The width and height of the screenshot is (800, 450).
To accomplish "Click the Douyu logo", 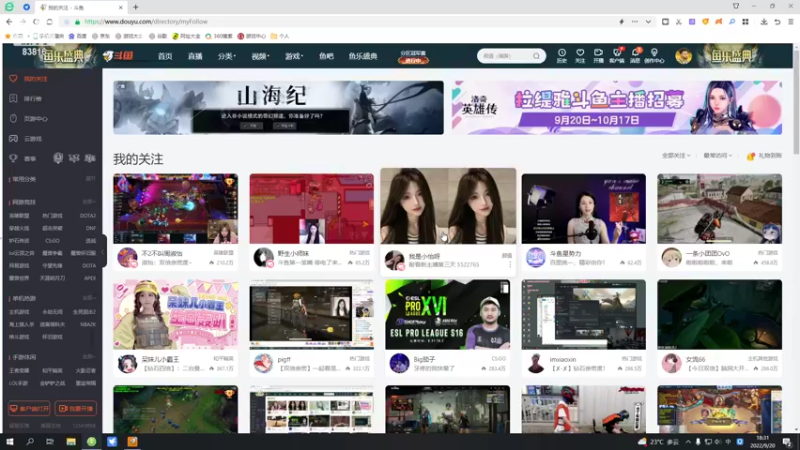I will 118,56.
